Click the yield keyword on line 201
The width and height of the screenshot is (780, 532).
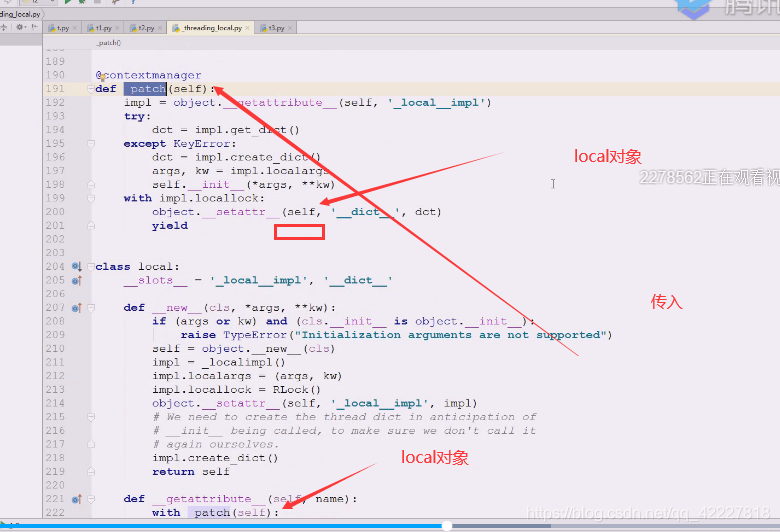click(x=170, y=226)
